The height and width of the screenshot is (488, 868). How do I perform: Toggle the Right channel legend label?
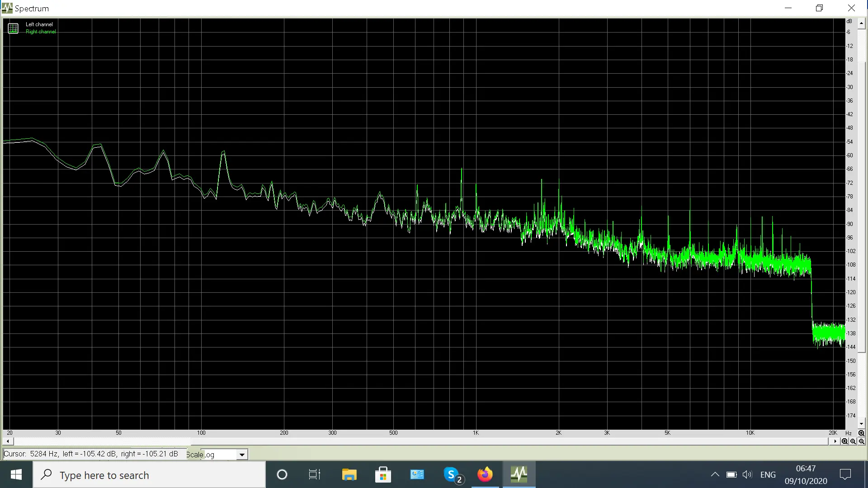pyautogui.click(x=41, y=32)
